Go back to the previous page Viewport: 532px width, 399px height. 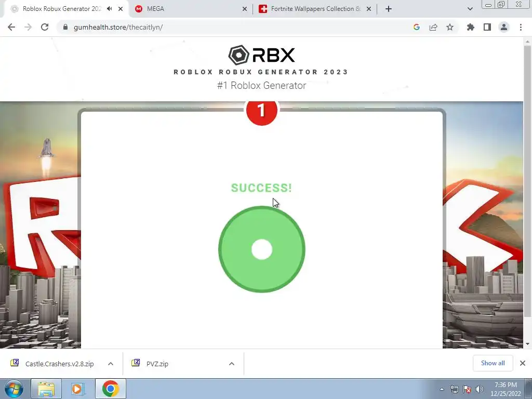11,27
